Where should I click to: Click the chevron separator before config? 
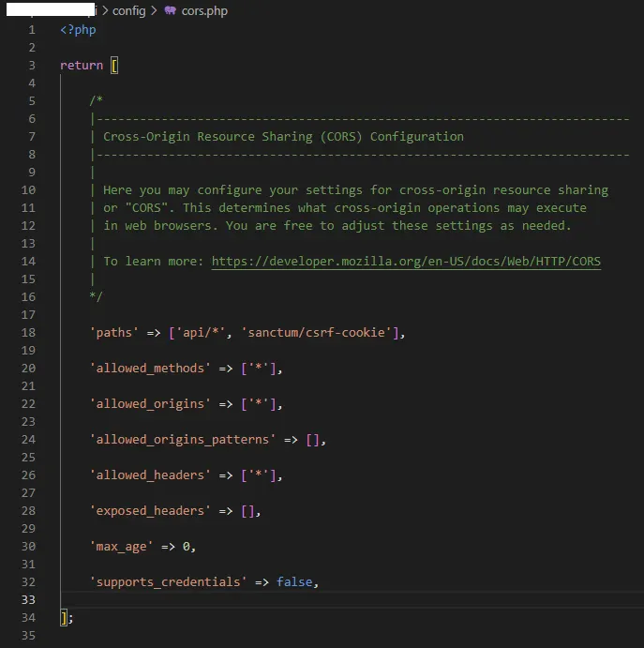tap(105, 10)
